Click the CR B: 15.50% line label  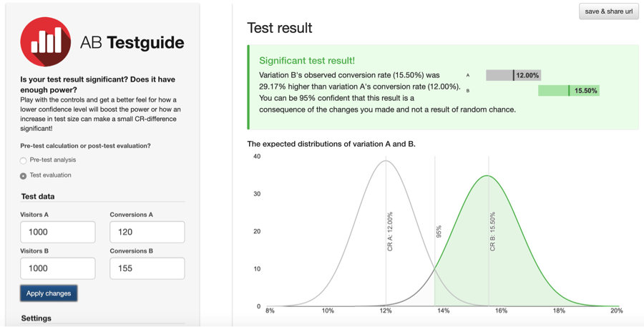click(x=493, y=231)
